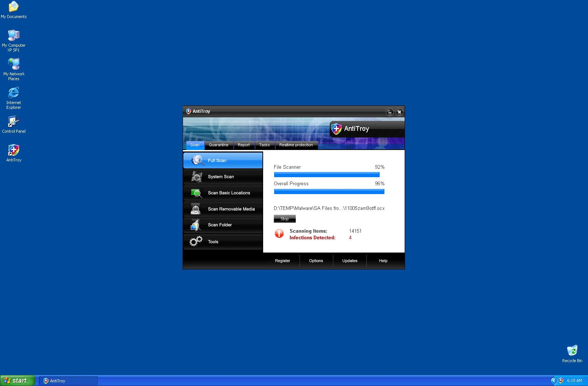Open the Windows start menu
The image size is (588, 386).
[18, 380]
